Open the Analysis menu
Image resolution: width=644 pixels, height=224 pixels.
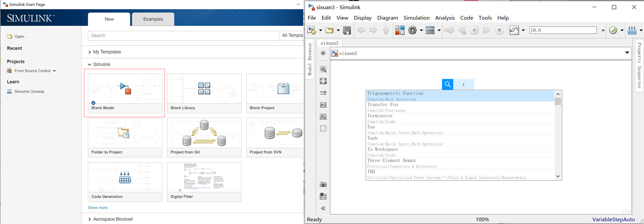445,18
